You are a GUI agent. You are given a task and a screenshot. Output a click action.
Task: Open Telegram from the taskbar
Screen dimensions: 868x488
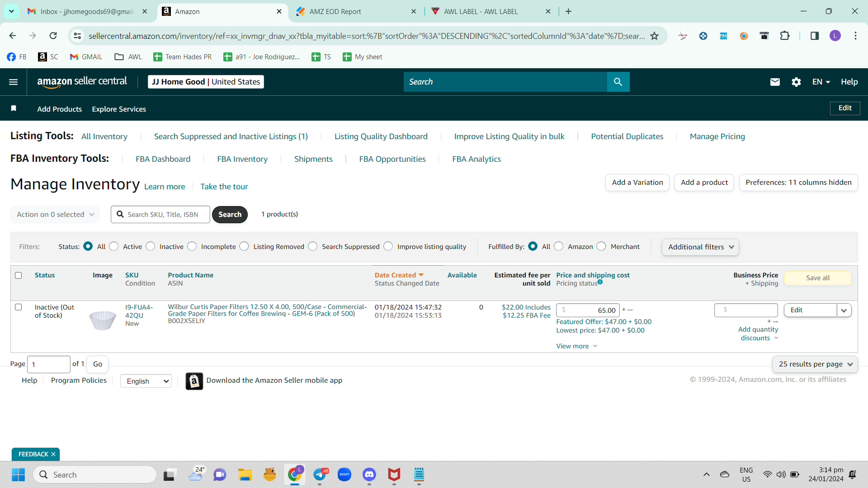tap(320, 474)
